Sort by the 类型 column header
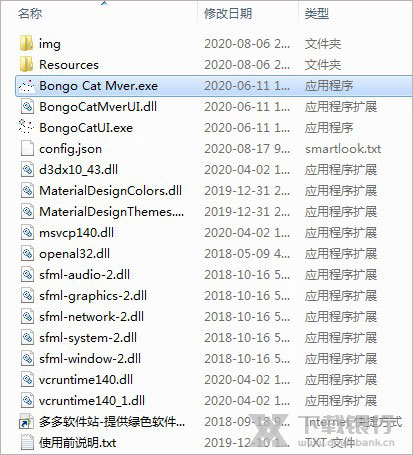The width and height of the screenshot is (413, 455). [317, 14]
